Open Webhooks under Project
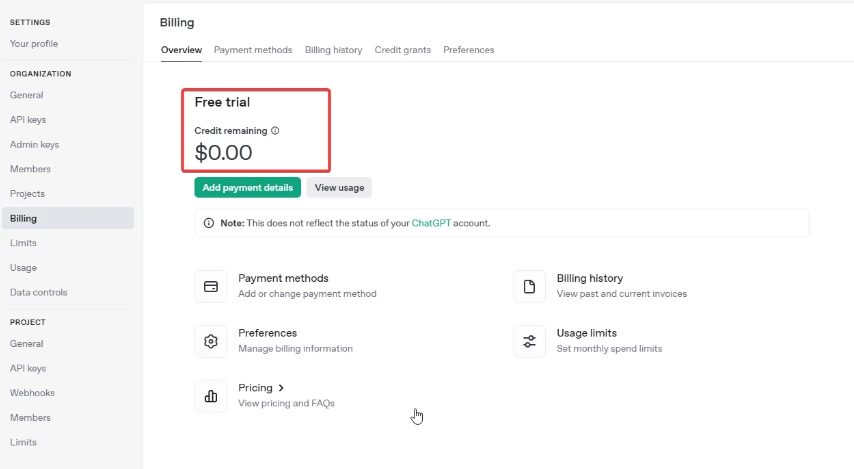854x469 pixels. coord(32,393)
